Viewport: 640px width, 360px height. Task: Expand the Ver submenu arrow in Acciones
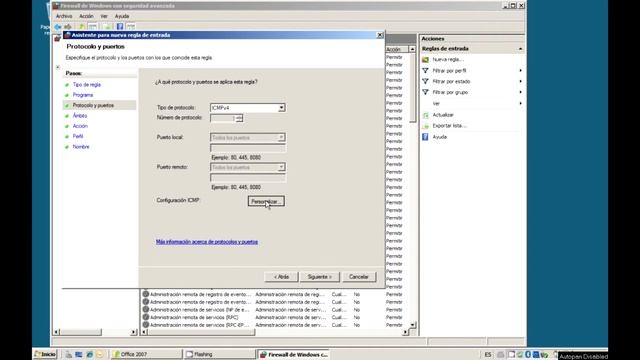pos(520,103)
